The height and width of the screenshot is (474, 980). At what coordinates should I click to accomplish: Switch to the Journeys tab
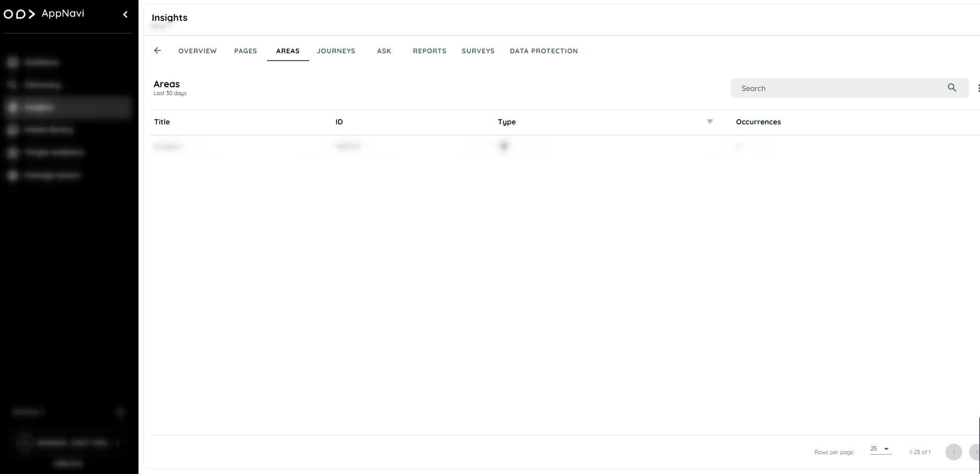point(336,51)
